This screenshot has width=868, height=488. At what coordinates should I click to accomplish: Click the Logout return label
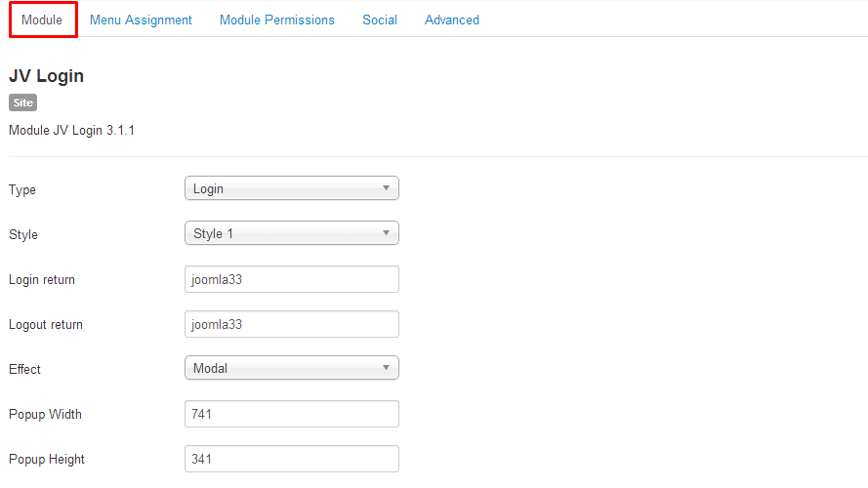click(x=45, y=325)
